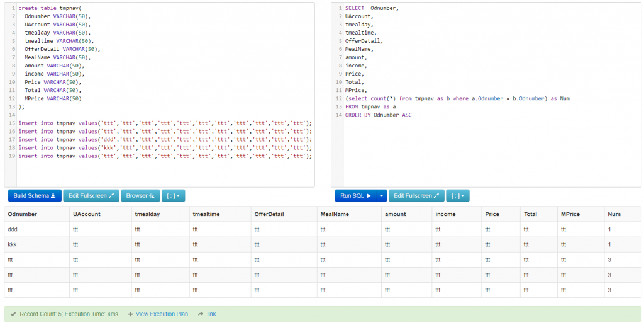This screenshot has height=325, width=644.
Task: Click the OfferDetail column header
Action: point(285,214)
